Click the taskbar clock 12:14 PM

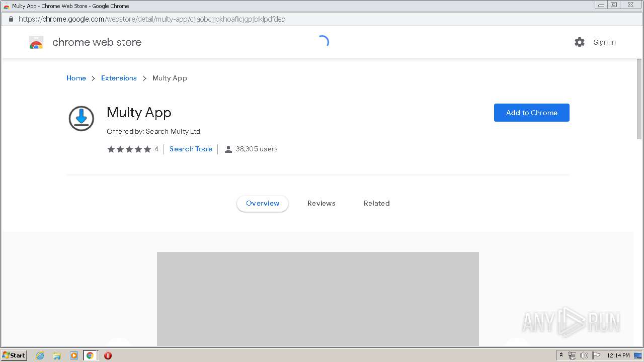pyautogui.click(x=618, y=355)
